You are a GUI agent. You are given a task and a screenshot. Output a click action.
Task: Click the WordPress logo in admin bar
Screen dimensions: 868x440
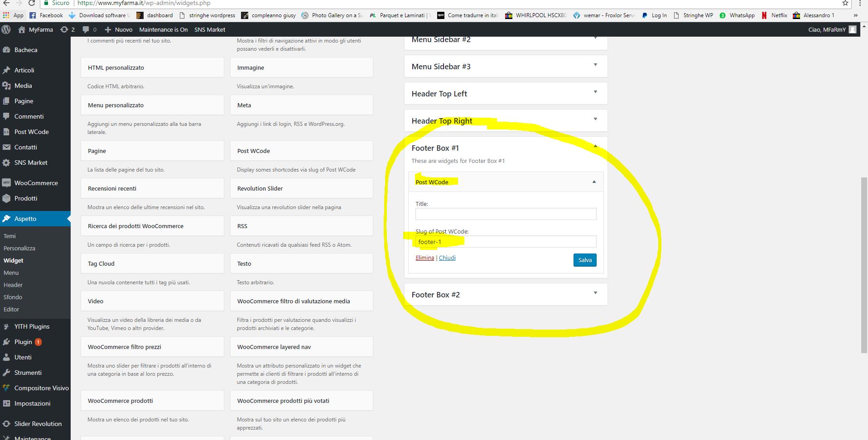[6, 29]
